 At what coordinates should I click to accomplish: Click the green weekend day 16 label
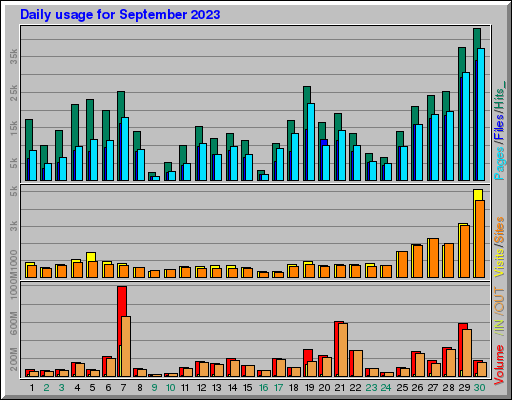(x=263, y=388)
